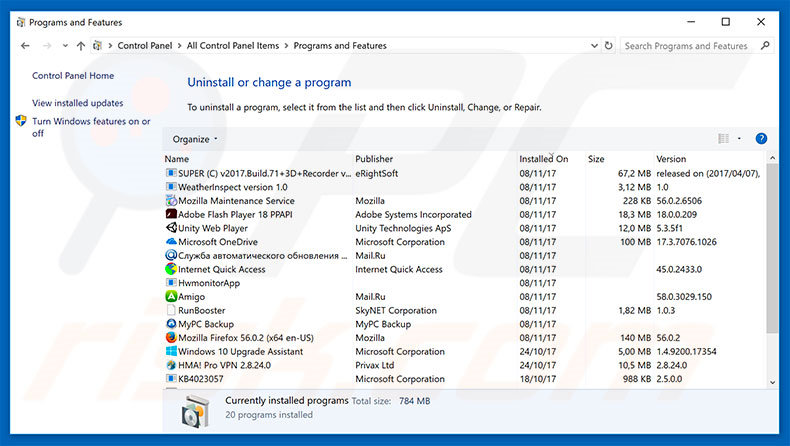Image resolution: width=790 pixels, height=446 pixels.
Task: Select HMA! Pro VPN 2.8.24.0 entry
Action: (224, 365)
